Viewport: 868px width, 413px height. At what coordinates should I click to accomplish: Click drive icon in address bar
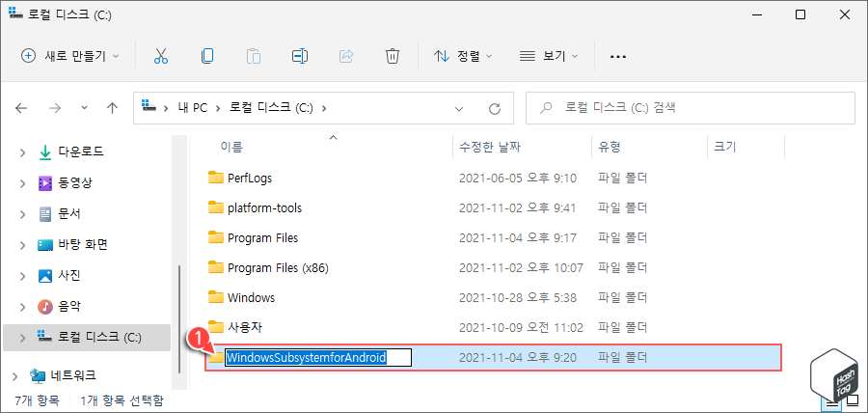(x=148, y=107)
